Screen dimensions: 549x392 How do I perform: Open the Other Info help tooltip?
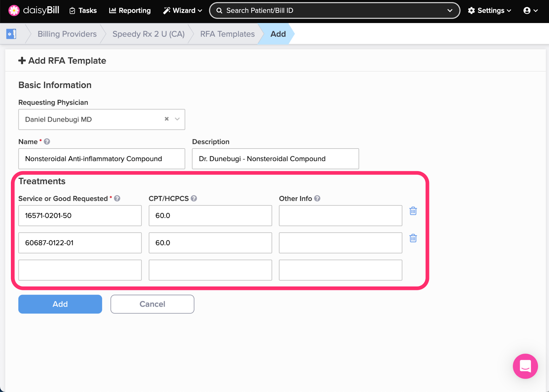(x=317, y=198)
